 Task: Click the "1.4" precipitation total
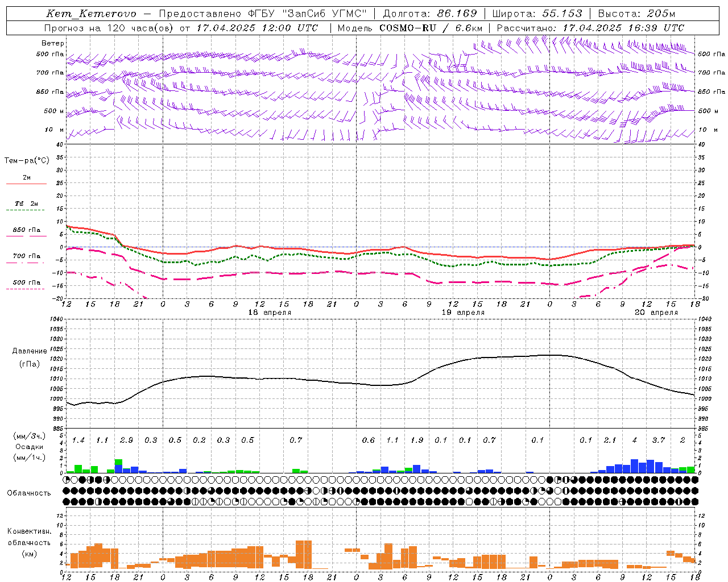click(x=78, y=440)
